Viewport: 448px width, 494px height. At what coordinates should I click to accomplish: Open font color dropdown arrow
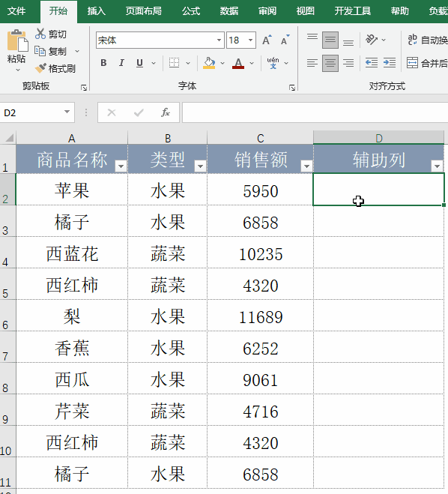252,63
